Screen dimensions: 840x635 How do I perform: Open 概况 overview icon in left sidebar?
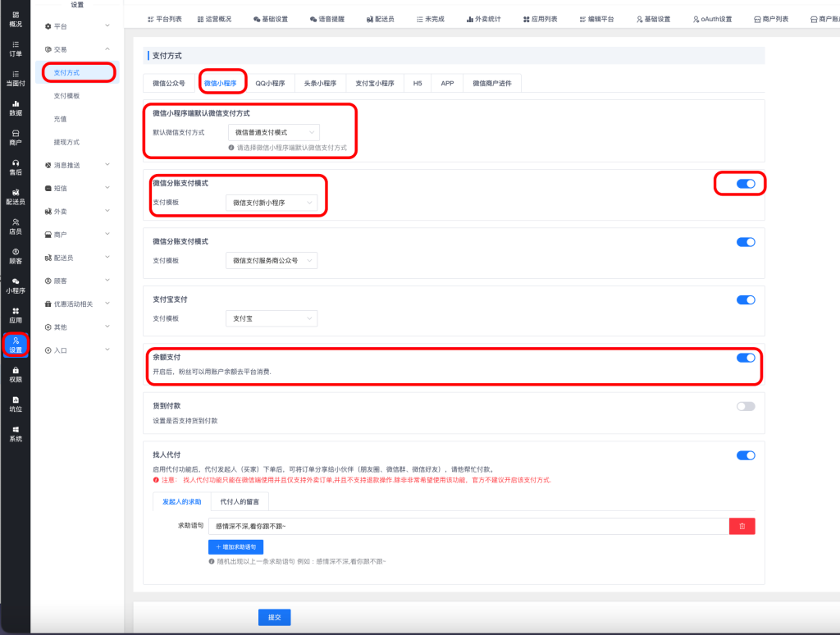tap(16, 20)
